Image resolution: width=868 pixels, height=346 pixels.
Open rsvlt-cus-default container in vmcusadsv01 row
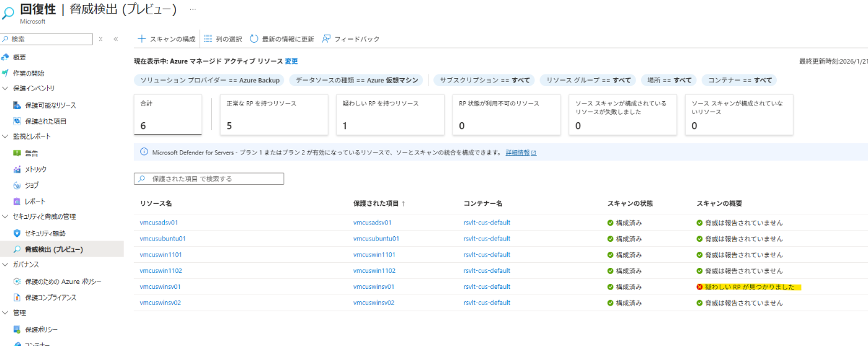pos(487,223)
